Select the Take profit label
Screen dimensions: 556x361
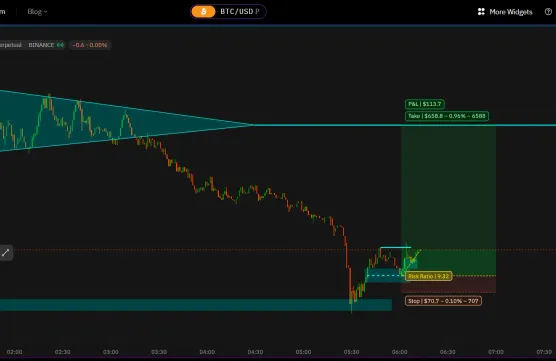coord(447,116)
